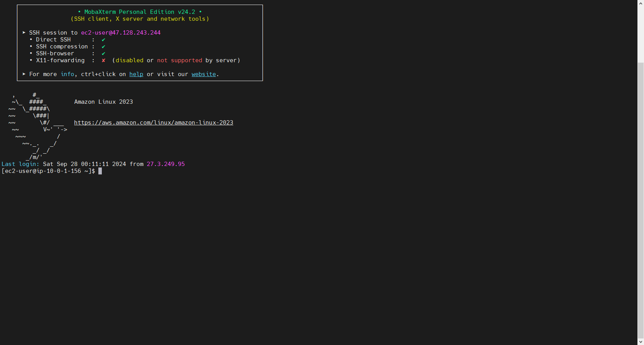This screenshot has height=345, width=644.
Task: Click the ec2-user@47.128.243.244 session address
Action: [x=121, y=33]
